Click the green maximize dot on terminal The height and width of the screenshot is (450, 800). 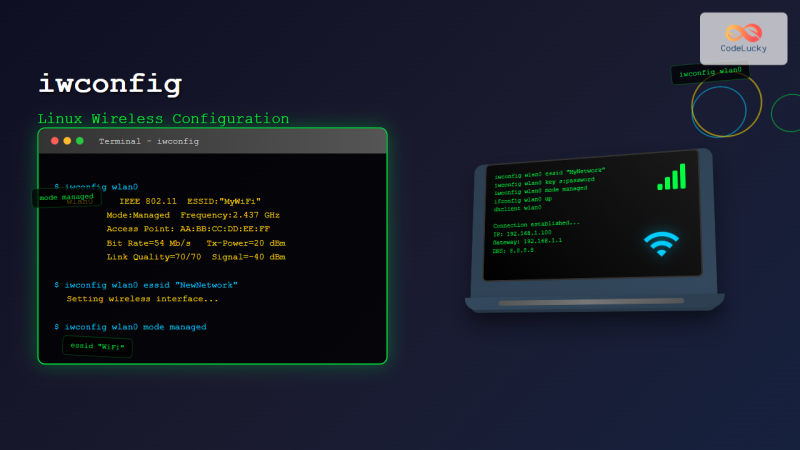pos(80,141)
